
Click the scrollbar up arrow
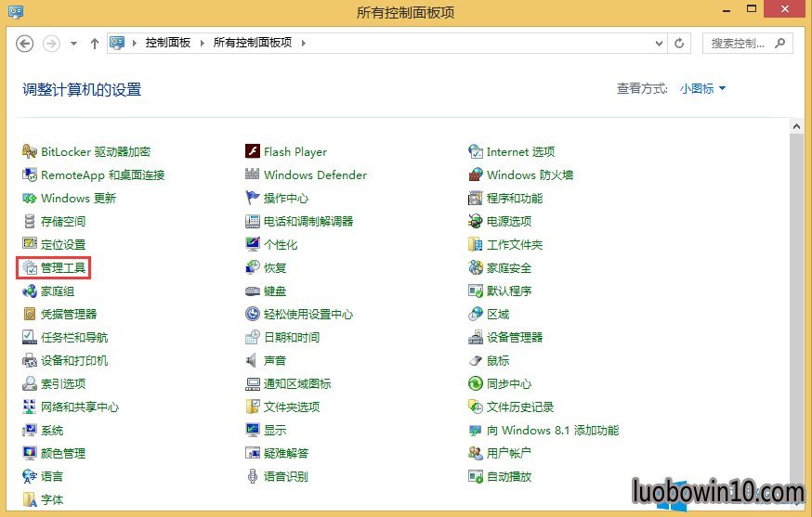pos(796,126)
